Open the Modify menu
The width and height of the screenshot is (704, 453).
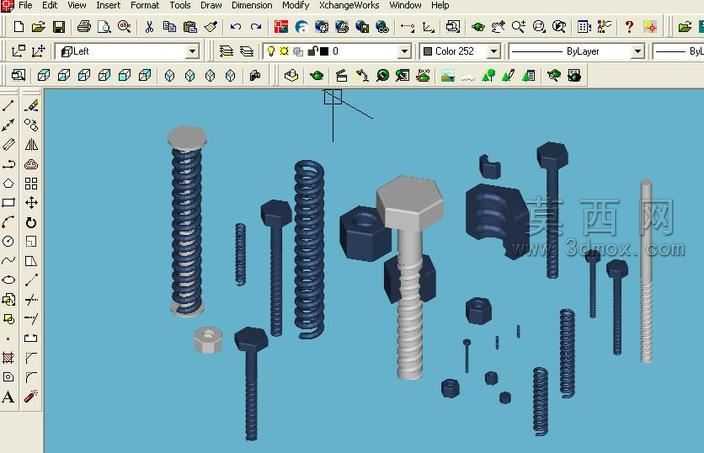295,5
